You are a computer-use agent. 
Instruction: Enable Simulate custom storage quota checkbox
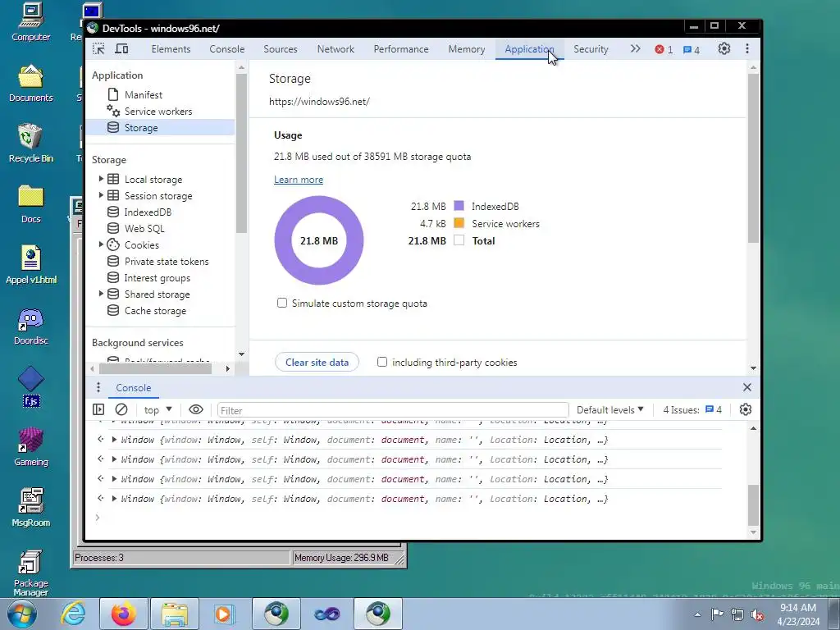tap(282, 304)
